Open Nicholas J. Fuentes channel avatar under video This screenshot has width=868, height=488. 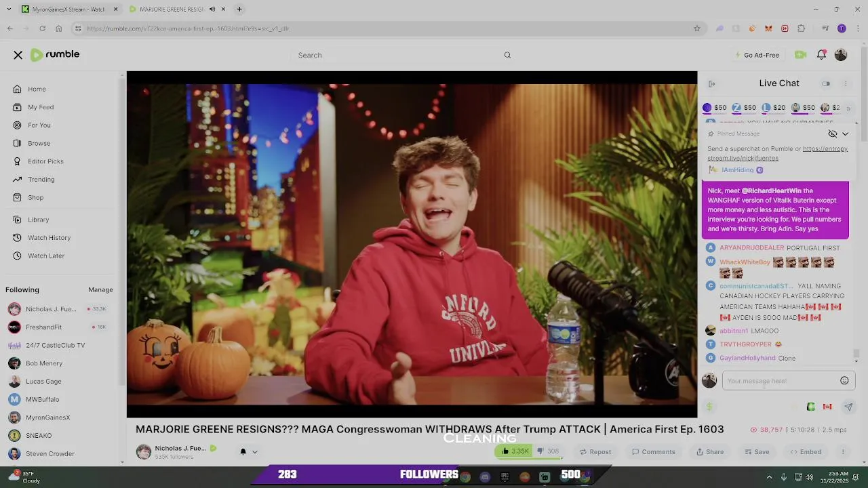144,452
